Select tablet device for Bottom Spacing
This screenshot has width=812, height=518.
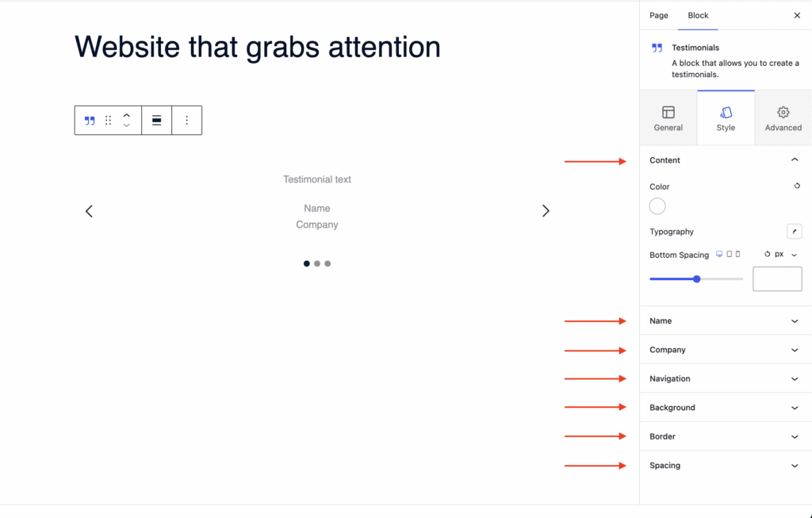[x=729, y=255]
